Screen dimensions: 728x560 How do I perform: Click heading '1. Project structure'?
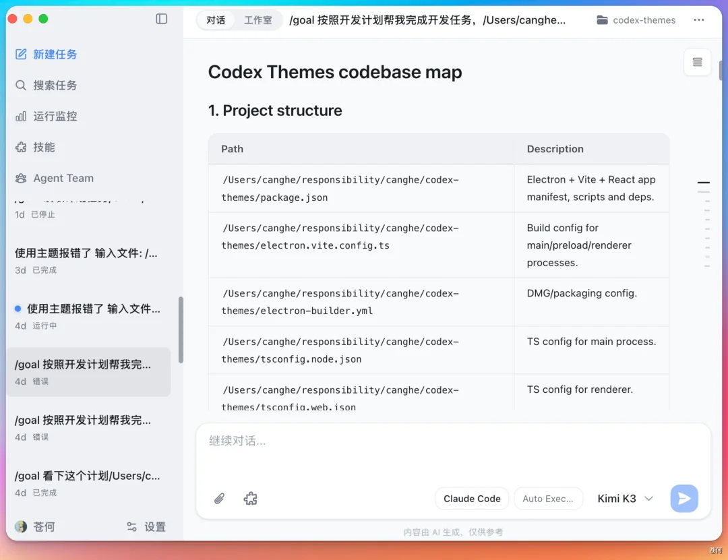click(275, 111)
